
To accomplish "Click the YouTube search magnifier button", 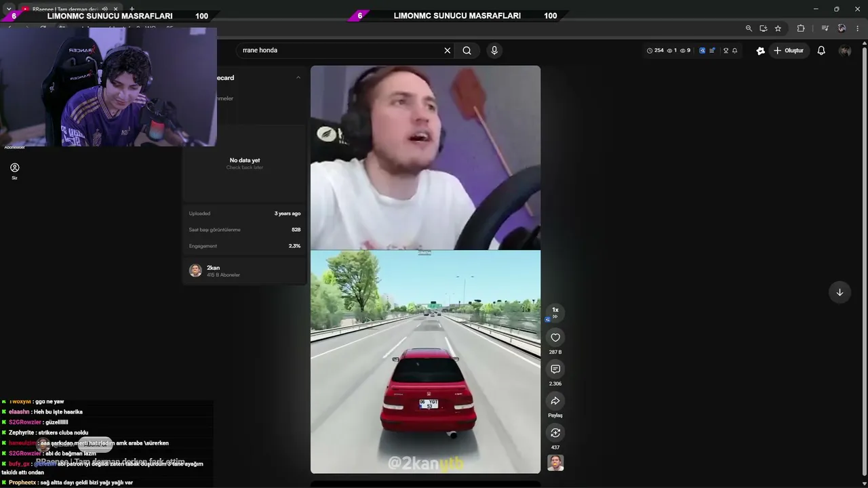I will [x=467, y=50].
